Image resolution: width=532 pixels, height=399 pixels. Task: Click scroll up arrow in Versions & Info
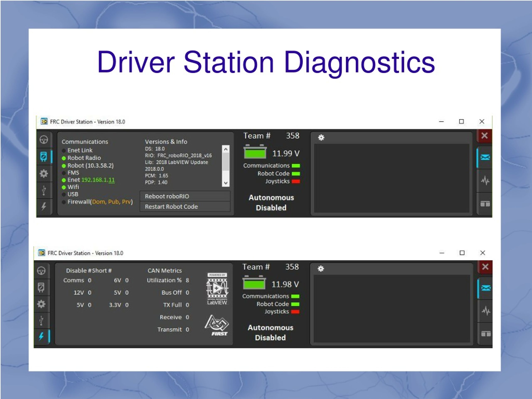226,149
